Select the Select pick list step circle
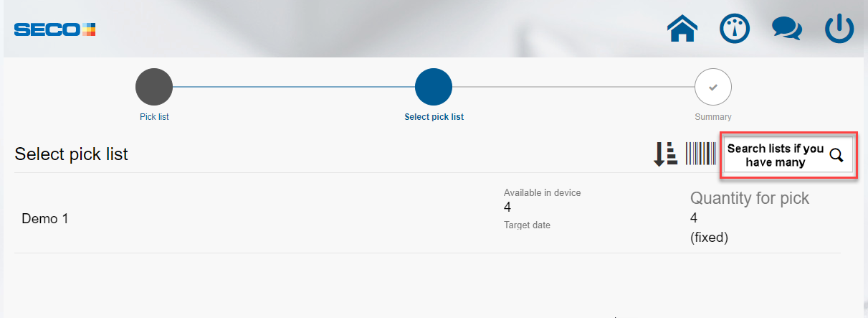 click(x=434, y=87)
